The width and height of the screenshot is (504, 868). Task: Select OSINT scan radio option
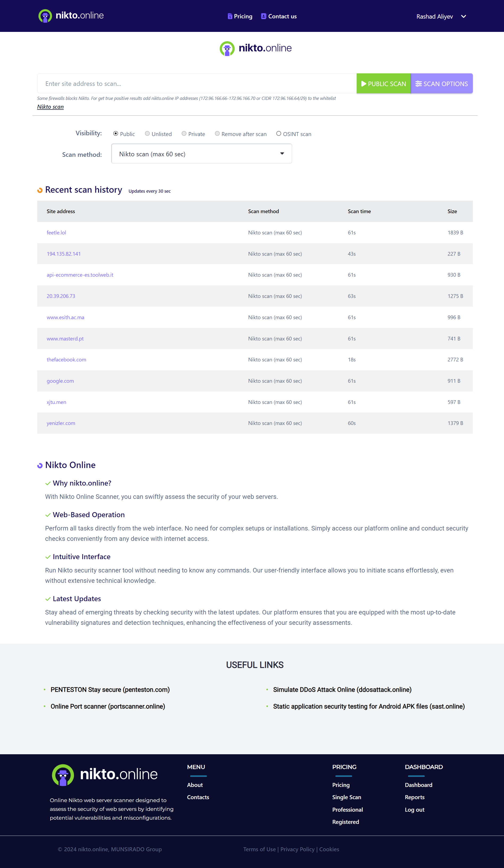[x=278, y=134]
